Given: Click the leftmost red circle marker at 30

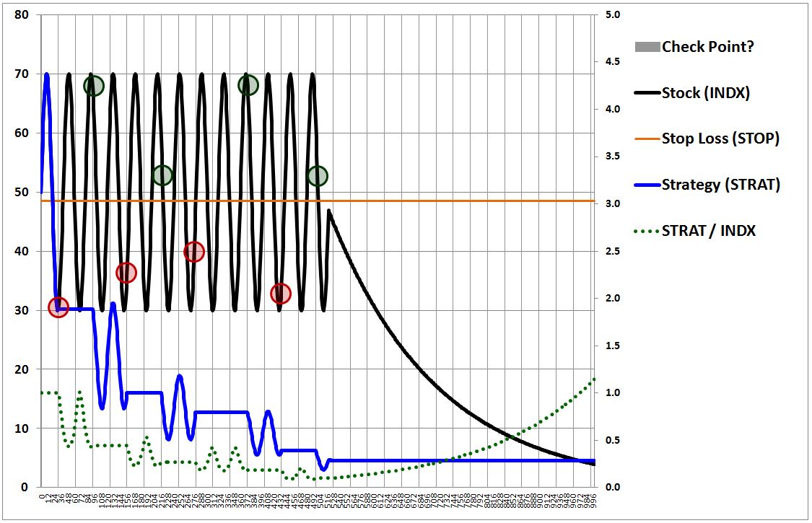Looking at the screenshot, I should (58, 307).
